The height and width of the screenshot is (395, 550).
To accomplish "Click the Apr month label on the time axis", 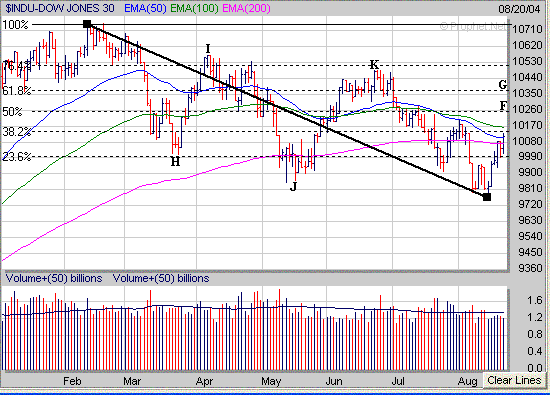I will (204, 381).
